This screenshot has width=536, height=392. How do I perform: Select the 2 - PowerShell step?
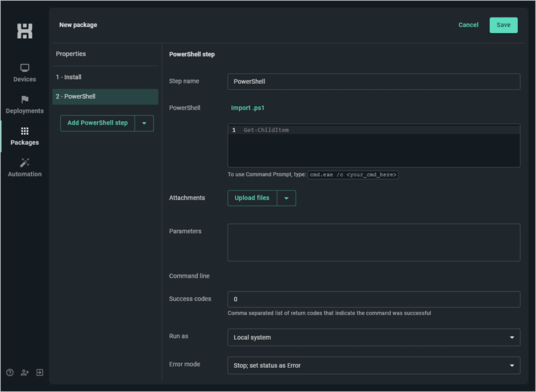tap(105, 96)
